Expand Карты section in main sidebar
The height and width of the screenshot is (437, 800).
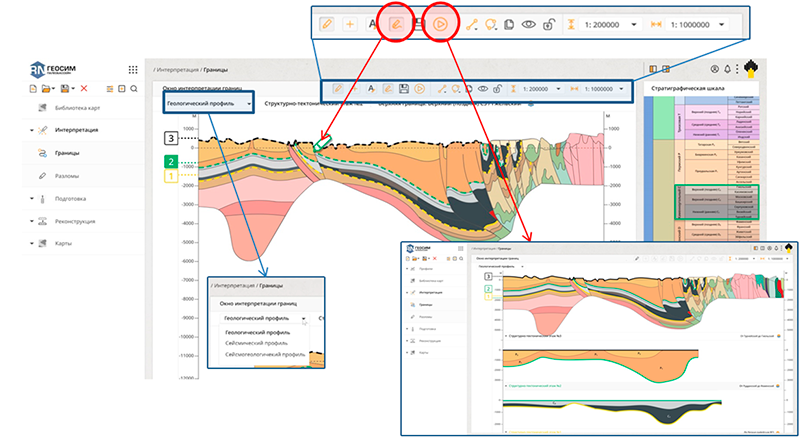coord(32,244)
